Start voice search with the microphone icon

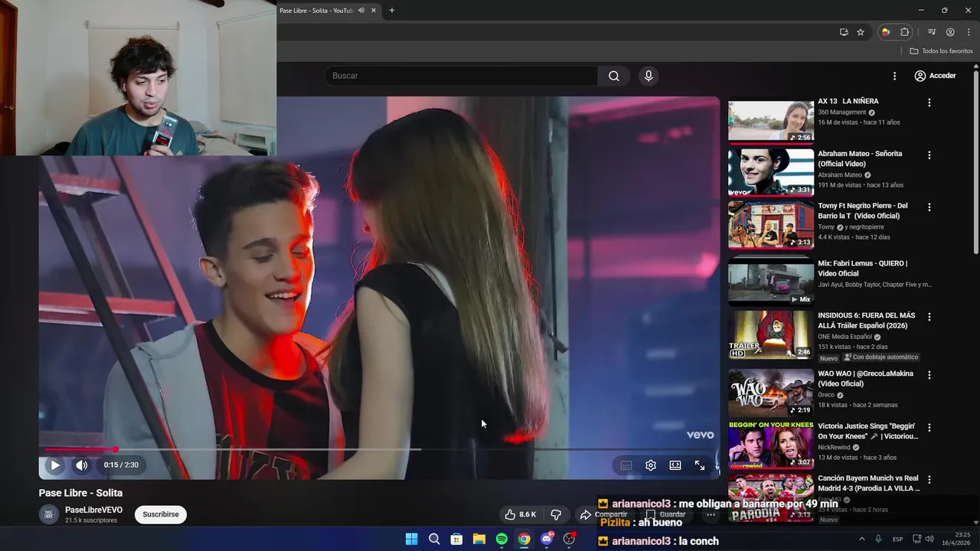click(x=648, y=76)
